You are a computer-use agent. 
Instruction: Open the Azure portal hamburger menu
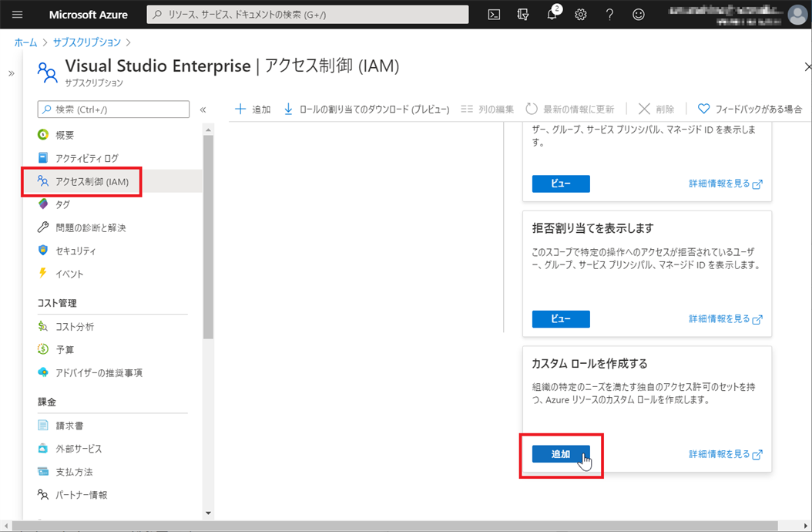click(x=17, y=15)
